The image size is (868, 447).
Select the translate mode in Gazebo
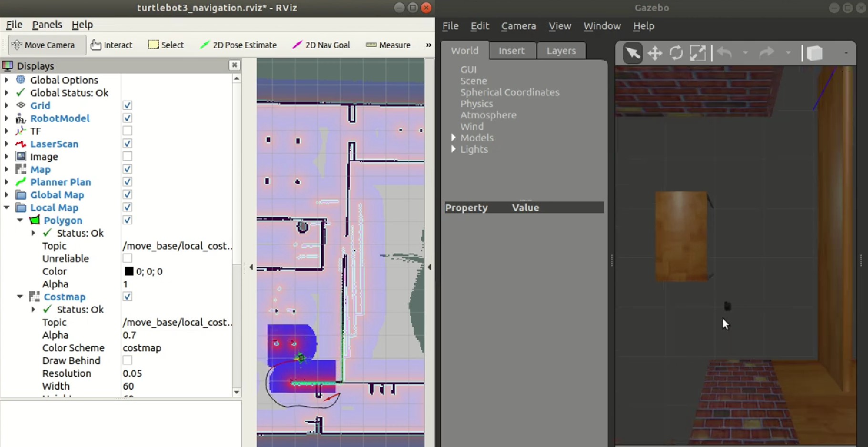[655, 53]
